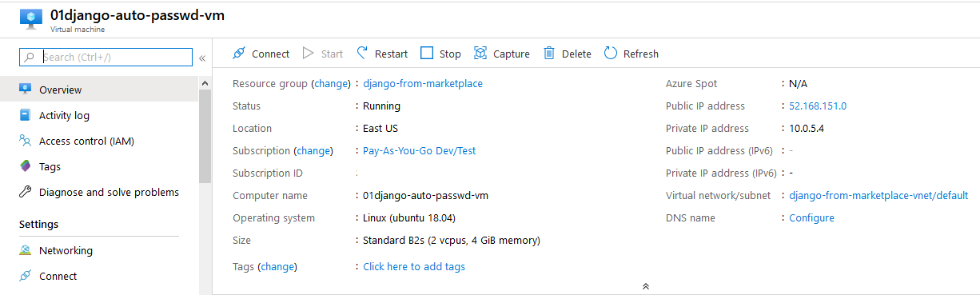
Task: Click the sidebar scrollbar thumb
Action: coord(205,136)
